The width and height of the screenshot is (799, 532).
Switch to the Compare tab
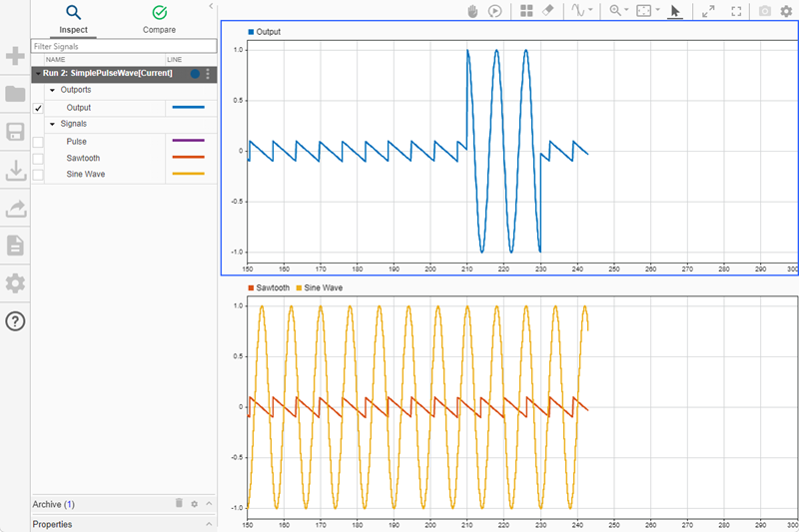click(x=159, y=18)
